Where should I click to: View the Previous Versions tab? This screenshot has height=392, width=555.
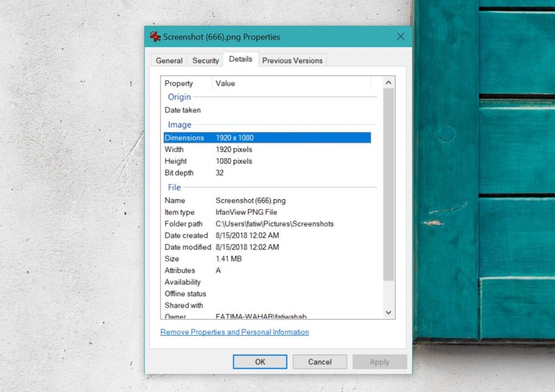click(x=292, y=60)
